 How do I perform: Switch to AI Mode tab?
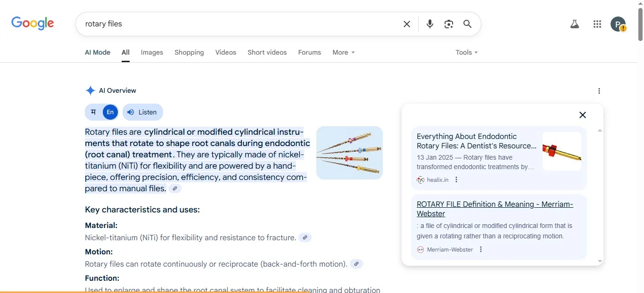(x=98, y=52)
